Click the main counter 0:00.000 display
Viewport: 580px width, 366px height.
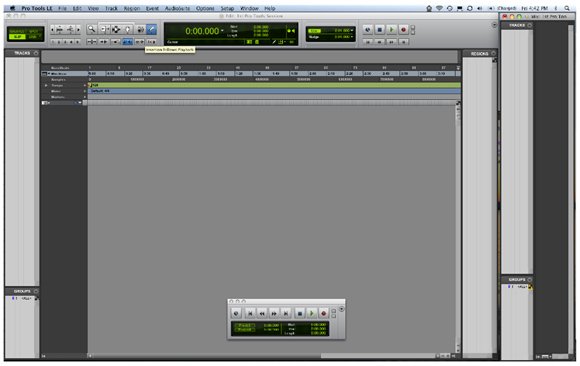202,31
